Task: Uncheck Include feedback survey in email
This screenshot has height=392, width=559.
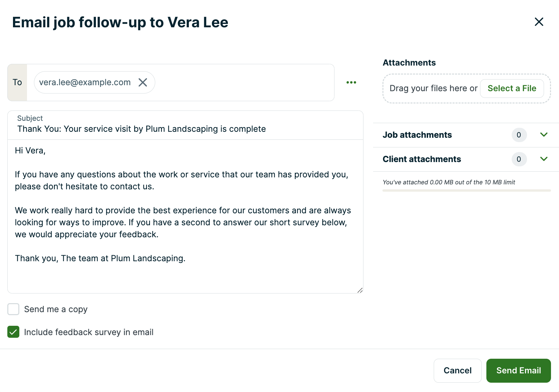Action: point(13,332)
